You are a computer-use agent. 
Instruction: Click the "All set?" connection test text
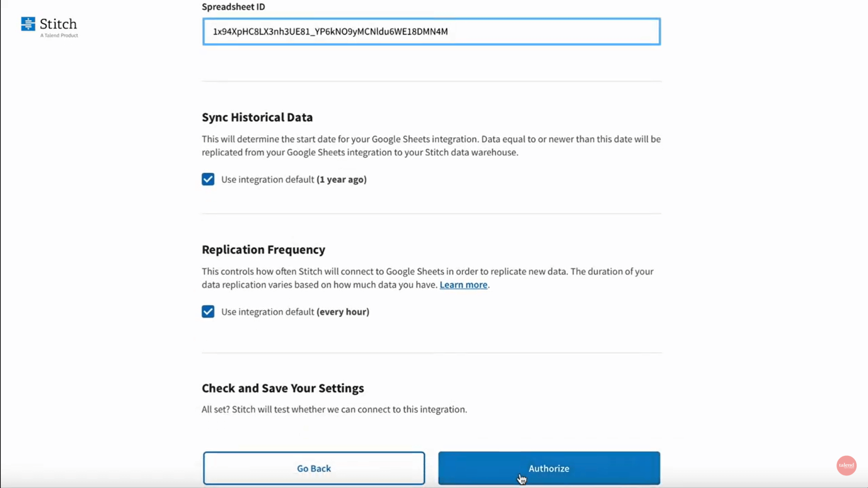tap(334, 409)
